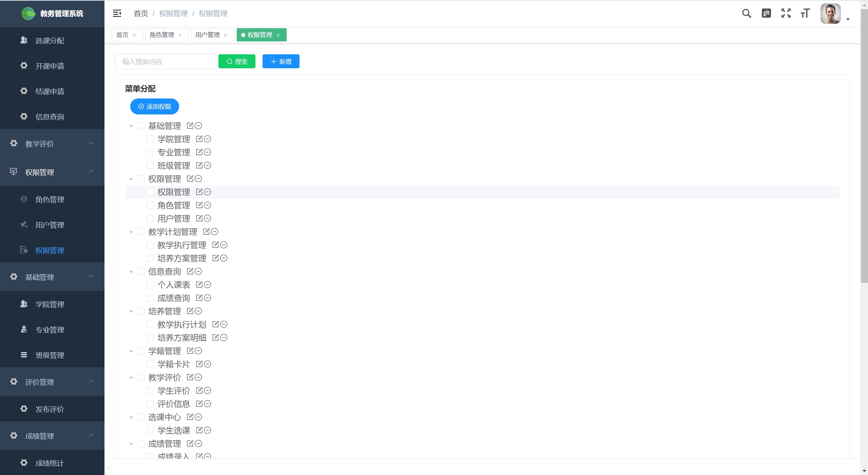The image size is (868, 475).
Task: Focus the 输入搜索内容 search field
Action: coord(166,61)
